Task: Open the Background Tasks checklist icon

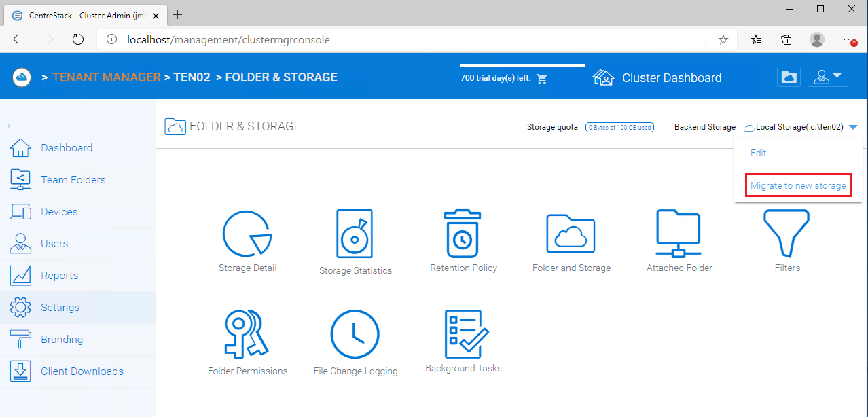Action: tap(466, 334)
